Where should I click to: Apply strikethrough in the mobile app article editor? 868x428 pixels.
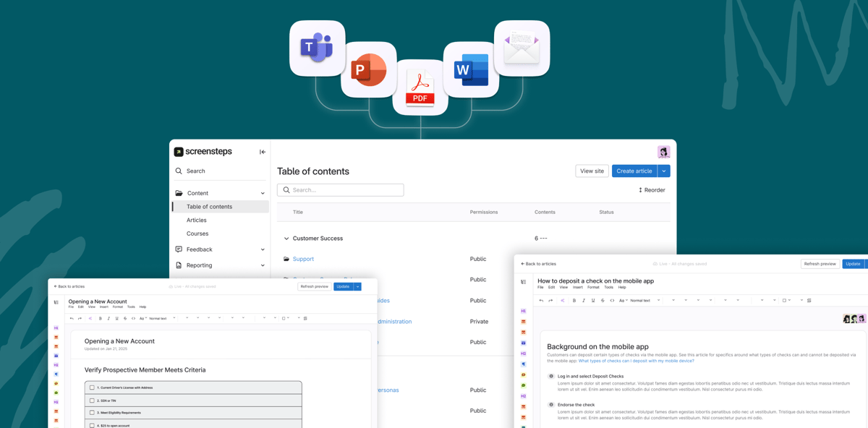click(x=603, y=301)
